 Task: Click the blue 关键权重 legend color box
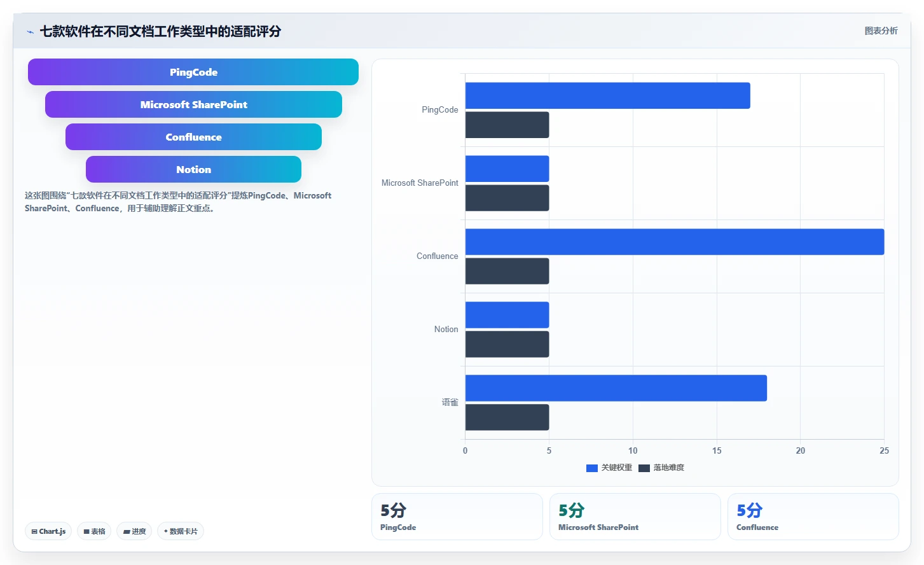tap(592, 468)
